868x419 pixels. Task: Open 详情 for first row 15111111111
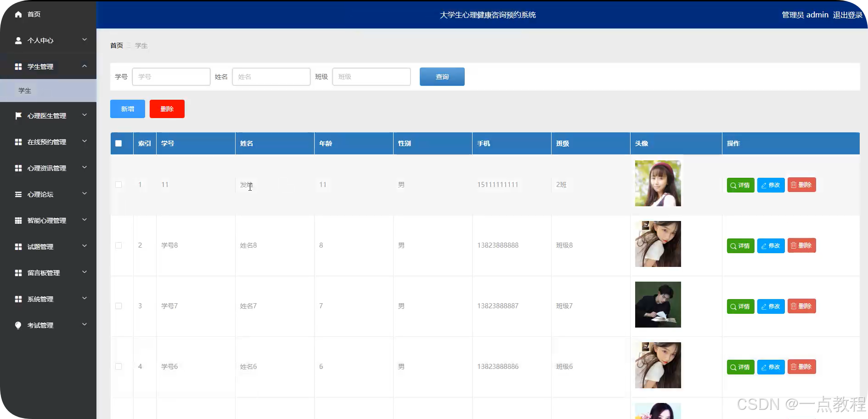click(740, 185)
